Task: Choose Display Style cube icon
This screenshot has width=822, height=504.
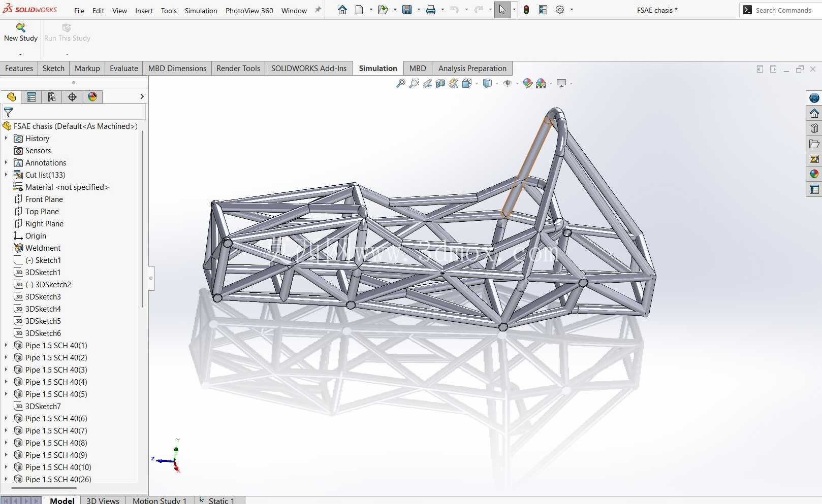Action: (x=487, y=83)
